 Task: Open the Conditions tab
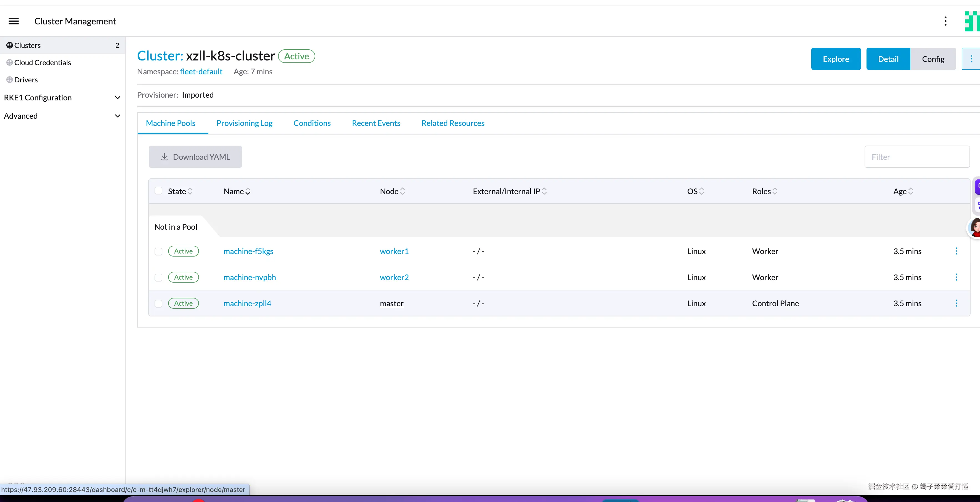[x=312, y=123]
